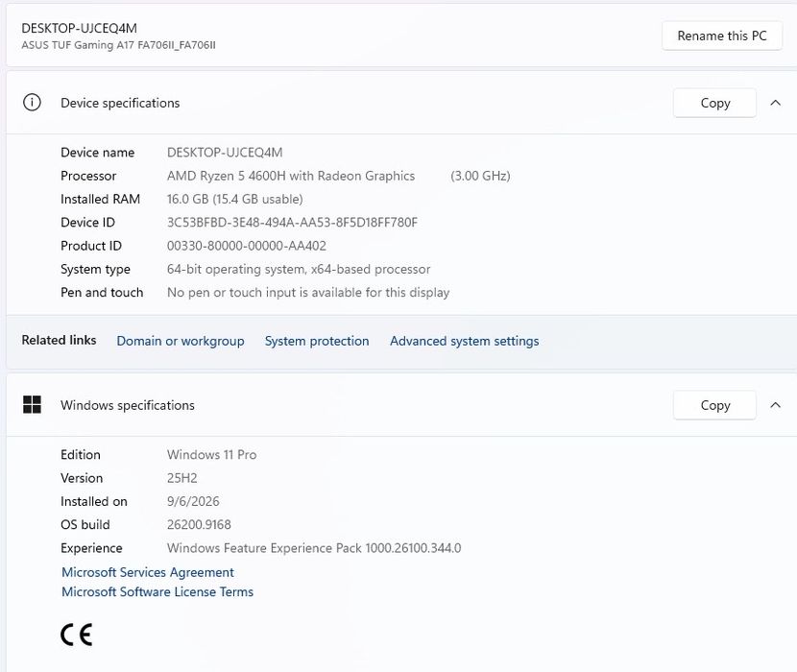Open the System protection link
This screenshot has width=797, height=672.
(x=317, y=341)
